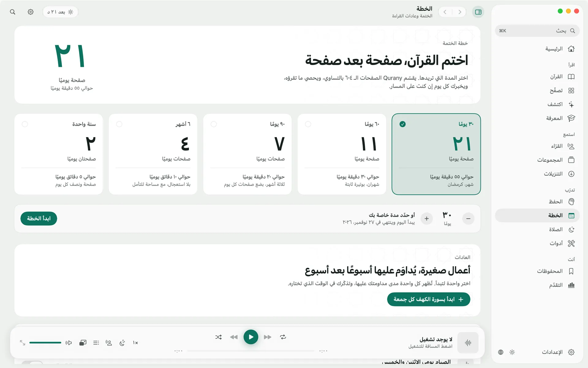Click the بعد ٢١ د prayer time pill
The image size is (588, 368).
[60, 12]
